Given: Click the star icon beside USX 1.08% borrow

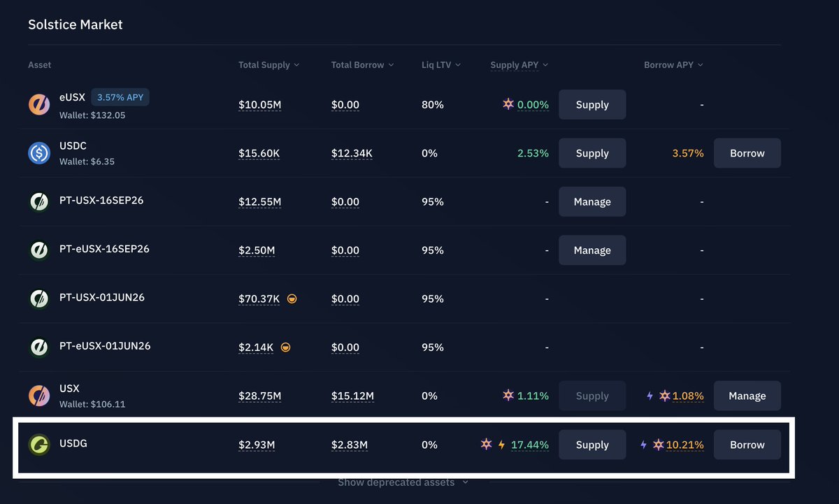Looking at the screenshot, I should (x=665, y=396).
